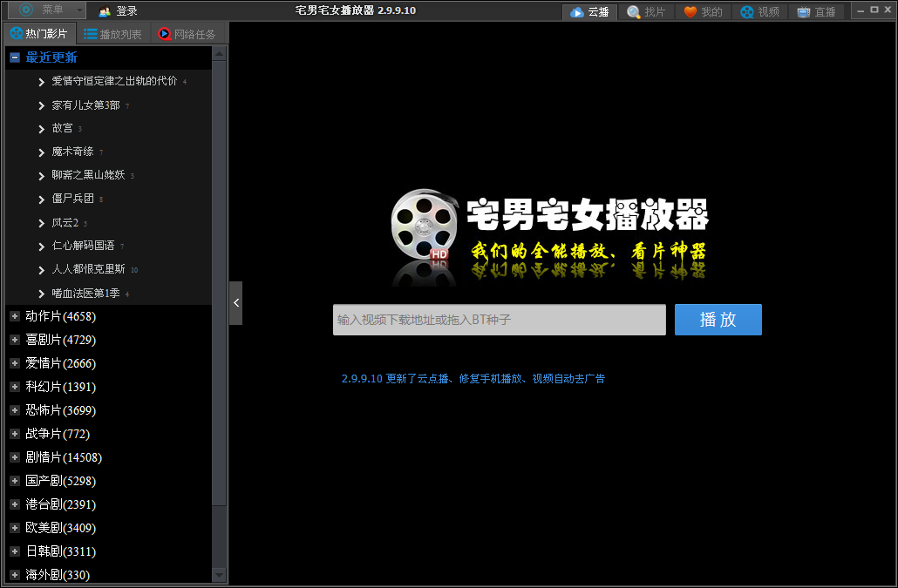
Task: Collapse the left sidebar panel arrow
Action: click(x=235, y=303)
